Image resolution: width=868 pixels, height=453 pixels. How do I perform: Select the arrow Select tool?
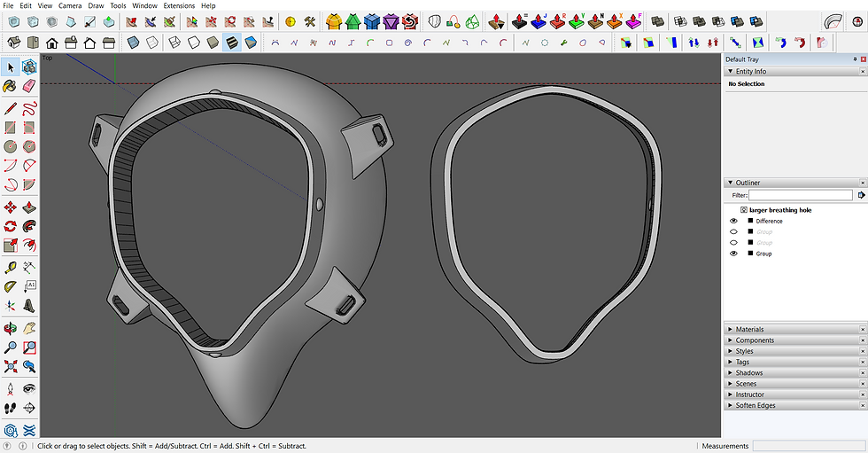[x=10, y=67]
